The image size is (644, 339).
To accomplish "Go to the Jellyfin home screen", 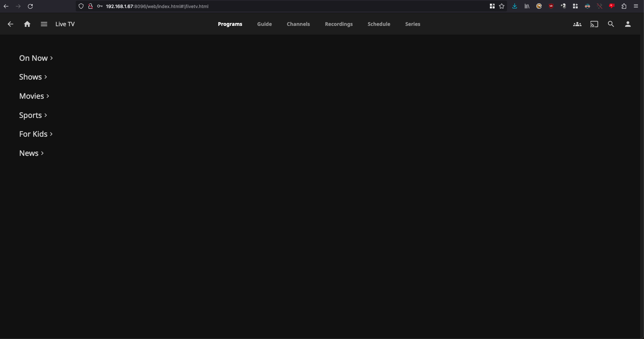I will 27,24.
